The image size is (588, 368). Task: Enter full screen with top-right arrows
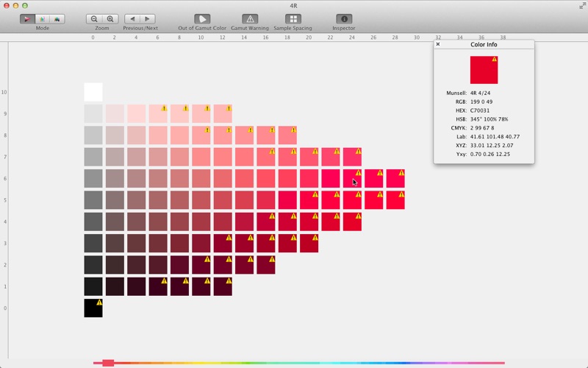click(582, 6)
